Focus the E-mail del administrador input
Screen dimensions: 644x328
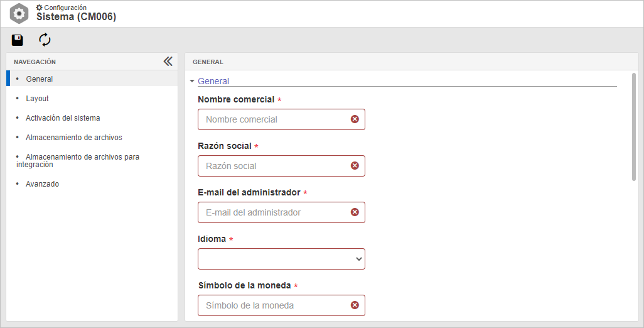pyautogui.click(x=281, y=212)
